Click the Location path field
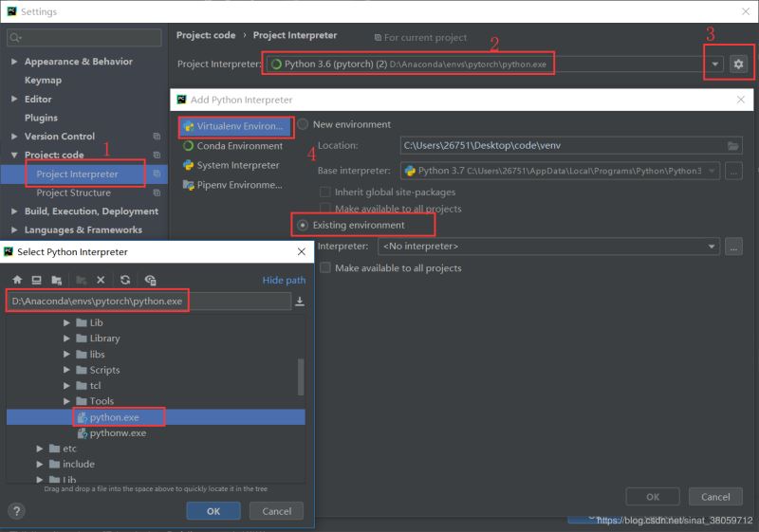The image size is (759, 532). (571, 146)
